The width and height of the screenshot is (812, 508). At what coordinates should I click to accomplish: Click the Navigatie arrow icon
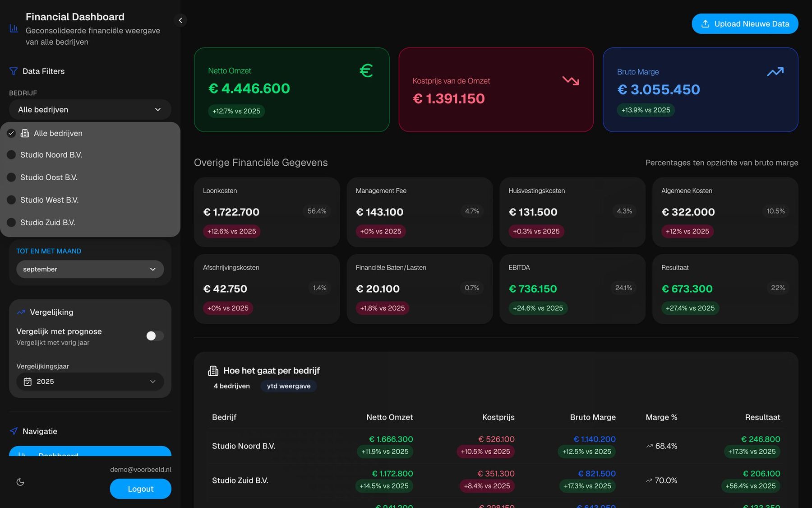click(x=14, y=431)
